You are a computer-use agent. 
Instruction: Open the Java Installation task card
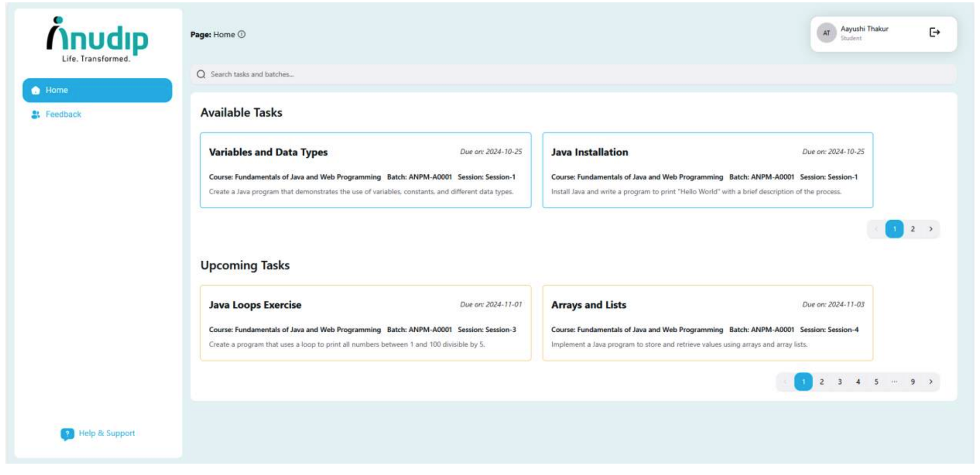(x=707, y=170)
